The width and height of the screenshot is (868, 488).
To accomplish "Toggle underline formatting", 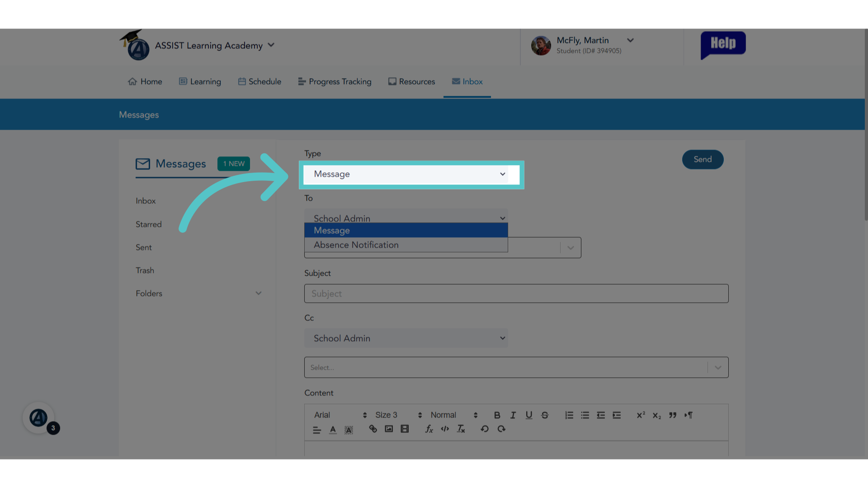I will [x=529, y=415].
